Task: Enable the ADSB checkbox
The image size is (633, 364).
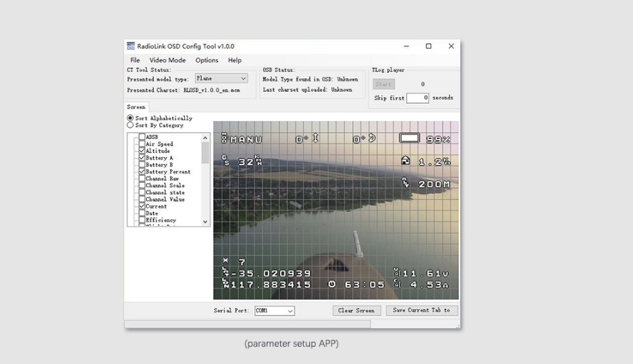Action: point(142,137)
